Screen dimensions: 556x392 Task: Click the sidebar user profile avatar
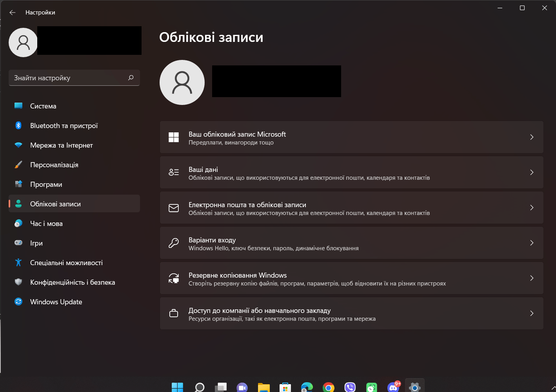pyautogui.click(x=23, y=42)
